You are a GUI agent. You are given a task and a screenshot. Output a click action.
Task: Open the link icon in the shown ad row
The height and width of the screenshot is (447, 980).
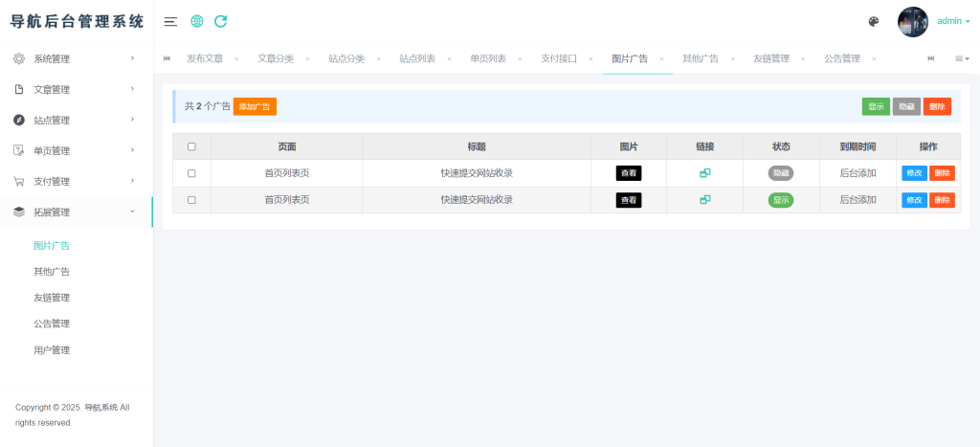pos(705,200)
